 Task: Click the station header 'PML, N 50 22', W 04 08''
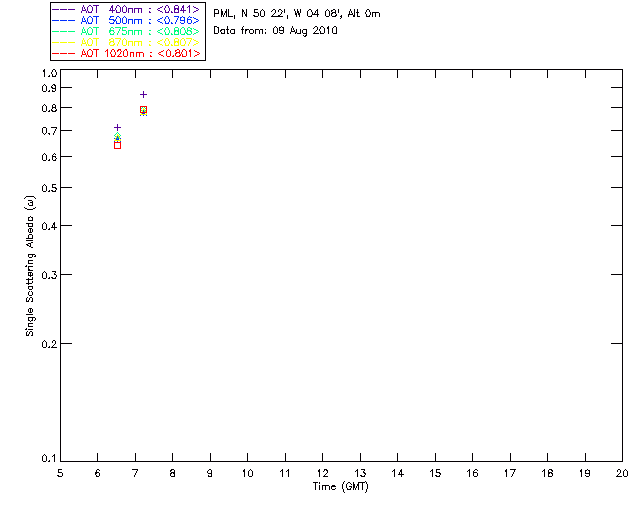click(x=278, y=13)
